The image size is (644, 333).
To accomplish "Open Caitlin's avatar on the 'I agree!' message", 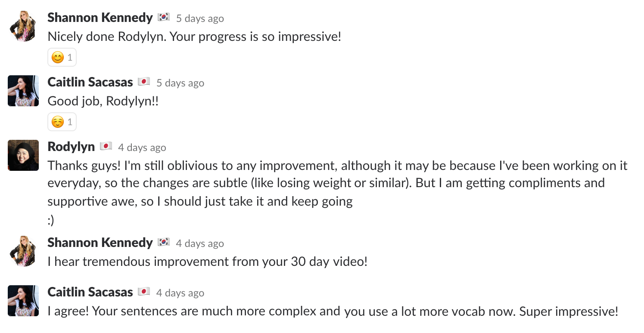I will (x=23, y=300).
